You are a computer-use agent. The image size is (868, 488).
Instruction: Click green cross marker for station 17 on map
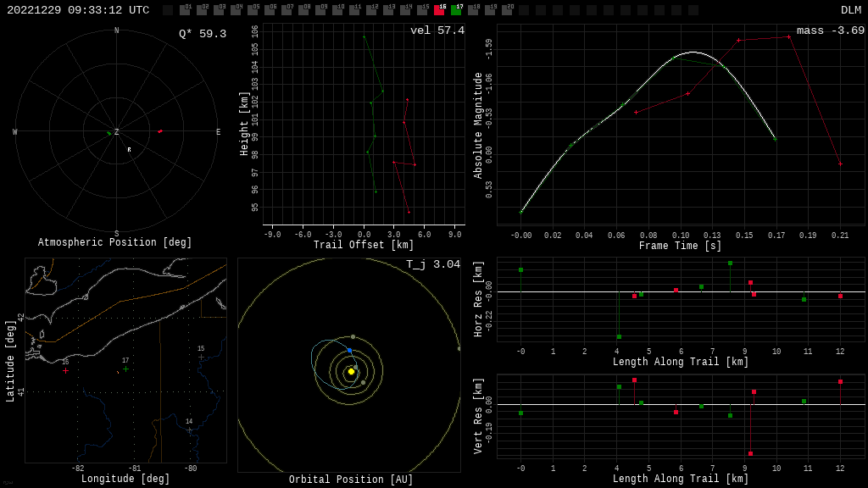coord(126,369)
